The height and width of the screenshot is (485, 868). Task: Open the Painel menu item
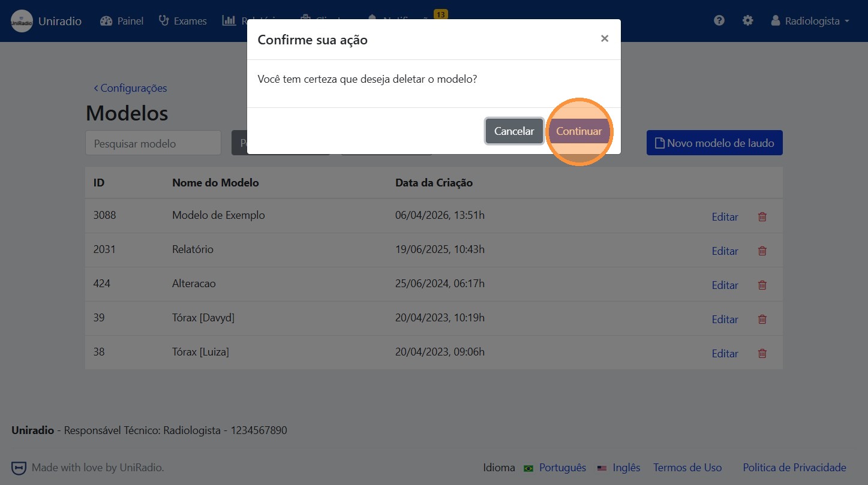click(x=122, y=21)
